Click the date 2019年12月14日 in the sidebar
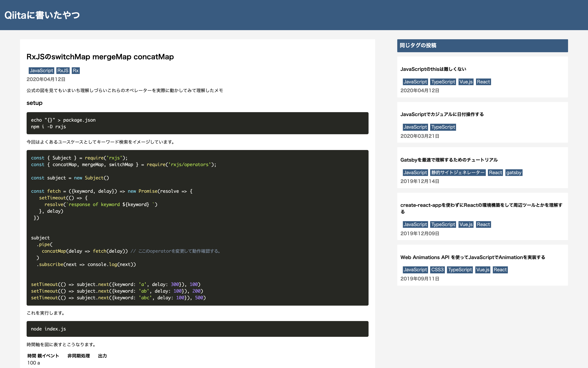 420,181
